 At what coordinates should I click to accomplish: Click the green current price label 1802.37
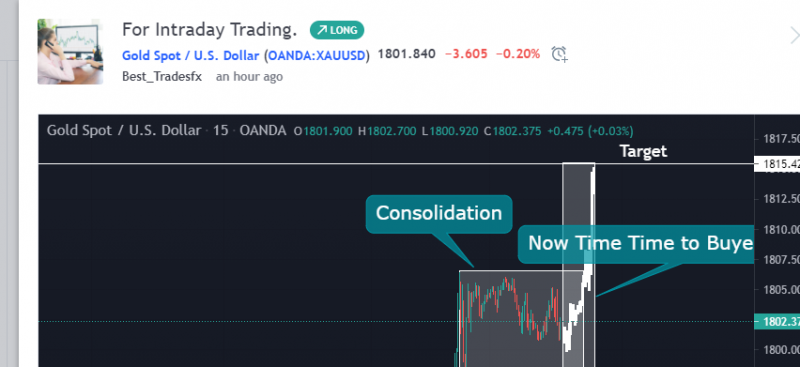point(777,322)
